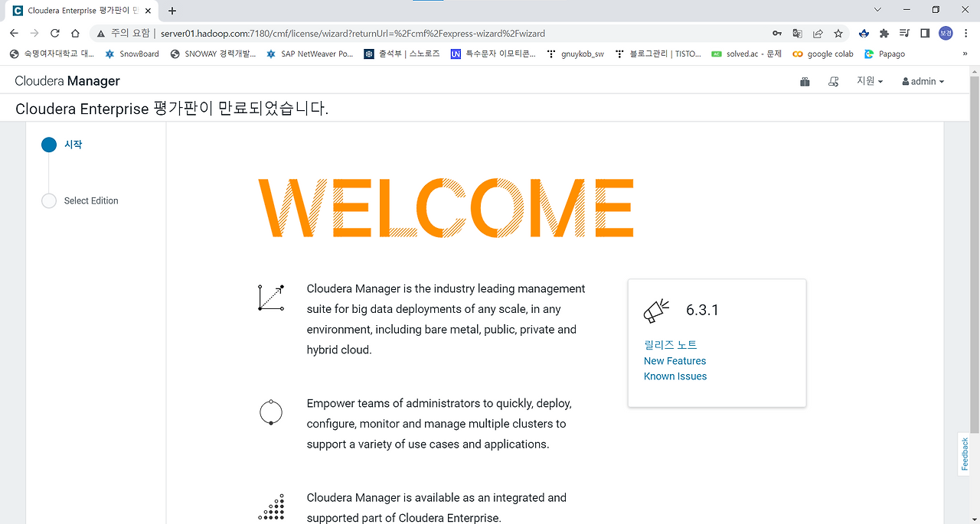Open the blue hat extension icon
The image size is (980, 524).
point(864,33)
